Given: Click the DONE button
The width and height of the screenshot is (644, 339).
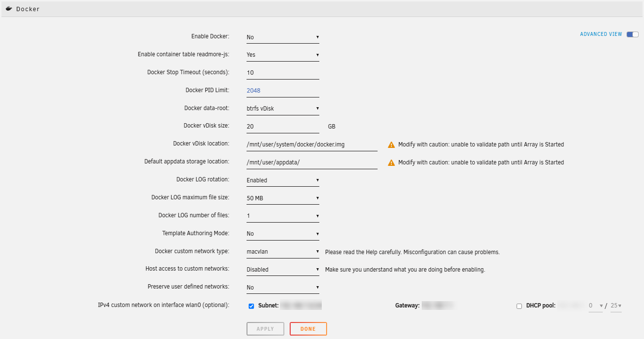Looking at the screenshot, I should click(x=308, y=328).
